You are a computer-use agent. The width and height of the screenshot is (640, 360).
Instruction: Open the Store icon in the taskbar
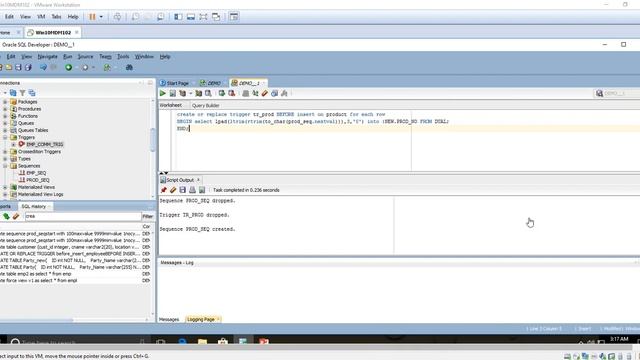point(223,341)
